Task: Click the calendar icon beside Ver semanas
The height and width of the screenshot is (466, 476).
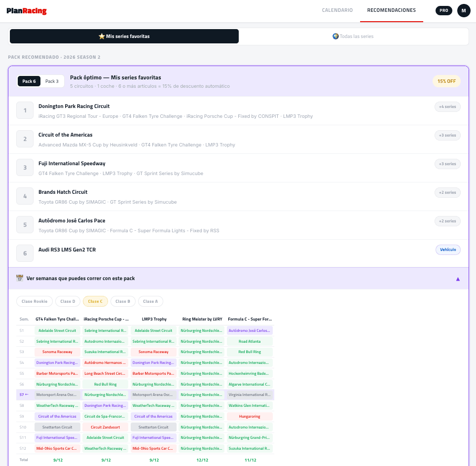Action: (x=20, y=278)
